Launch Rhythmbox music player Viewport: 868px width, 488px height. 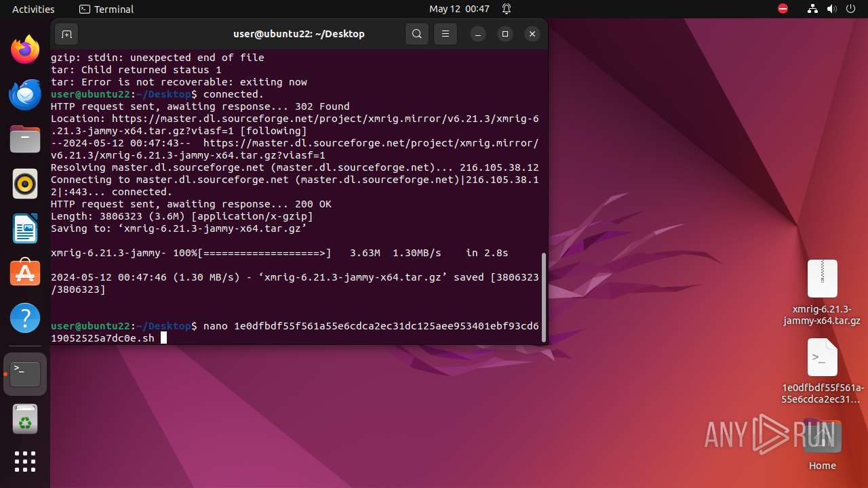[x=25, y=184]
